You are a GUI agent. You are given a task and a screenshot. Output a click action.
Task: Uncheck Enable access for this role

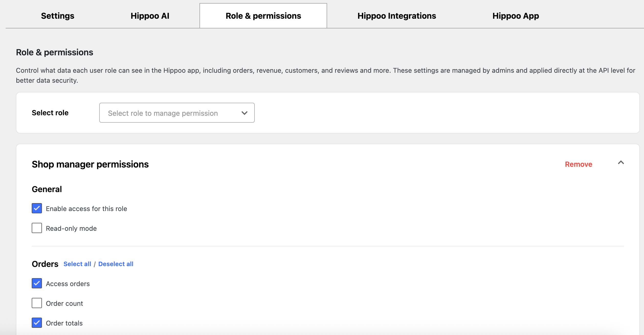37,208
